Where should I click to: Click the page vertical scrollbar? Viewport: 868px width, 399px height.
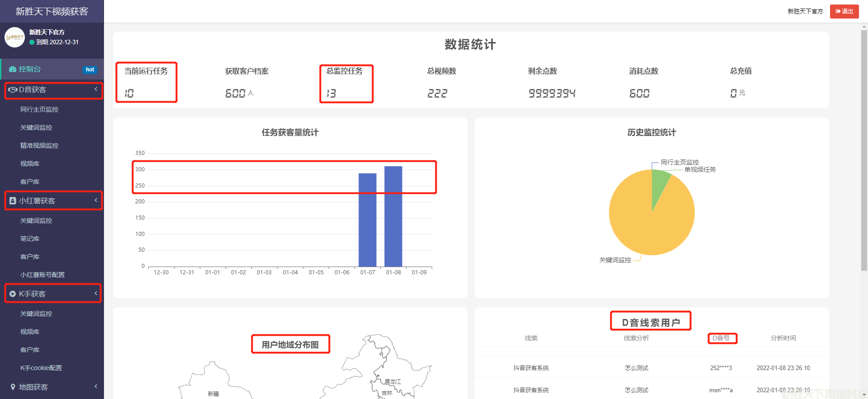pyautogui.click(x=864, y=149)
